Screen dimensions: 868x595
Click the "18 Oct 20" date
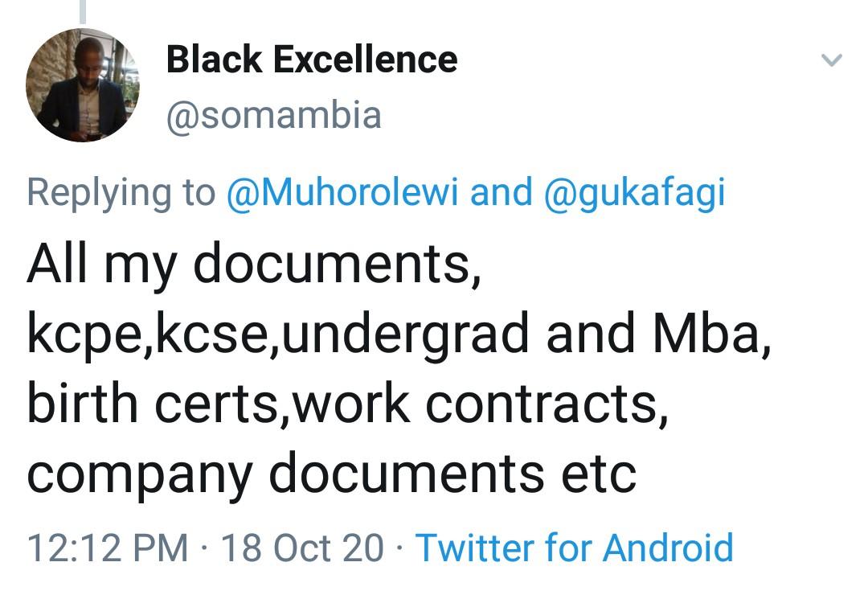click(302, 548)
